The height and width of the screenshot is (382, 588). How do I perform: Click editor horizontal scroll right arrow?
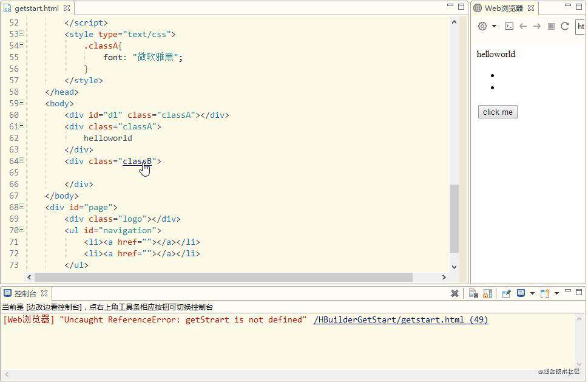coord(444,278)
